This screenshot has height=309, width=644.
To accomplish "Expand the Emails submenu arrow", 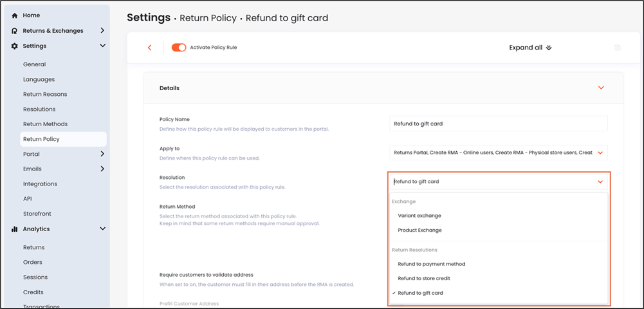I will coord(102,169).
